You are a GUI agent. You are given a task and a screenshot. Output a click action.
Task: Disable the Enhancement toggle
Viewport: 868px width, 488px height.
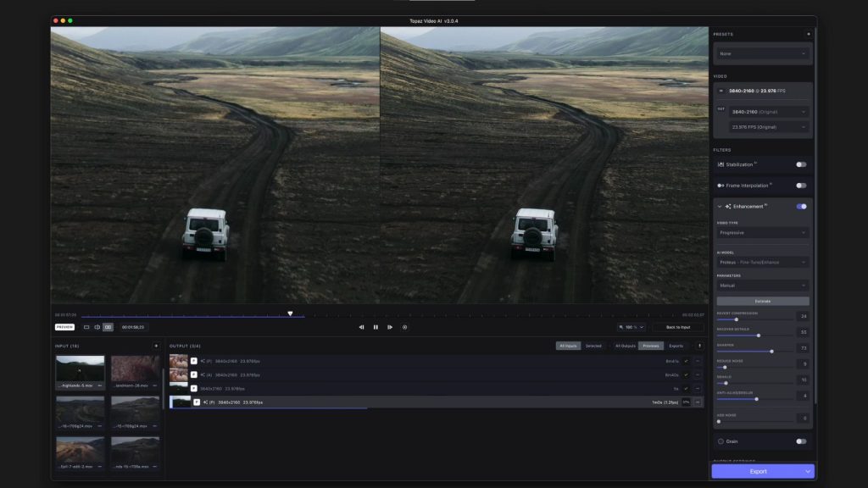pos(801,207)
